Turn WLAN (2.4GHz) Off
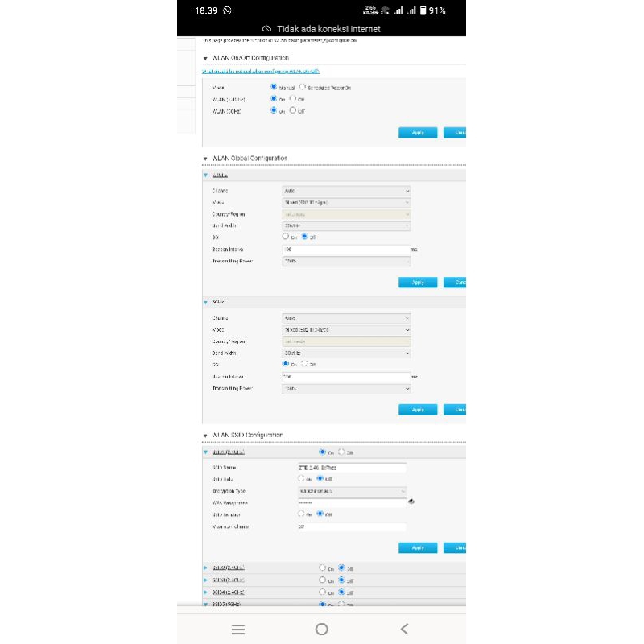This screenshot has width=644, height=644. tap(293, 98)
